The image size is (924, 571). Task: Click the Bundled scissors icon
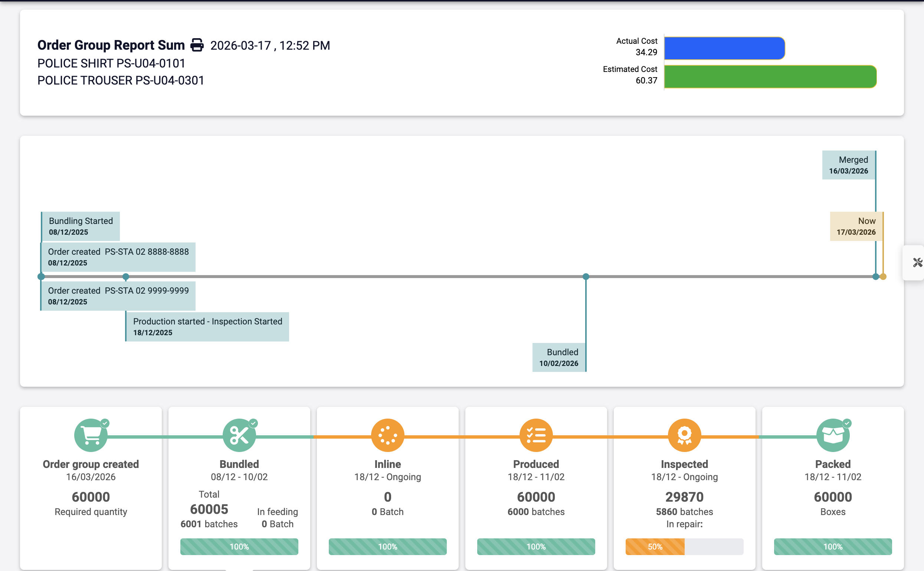point(239,435)
